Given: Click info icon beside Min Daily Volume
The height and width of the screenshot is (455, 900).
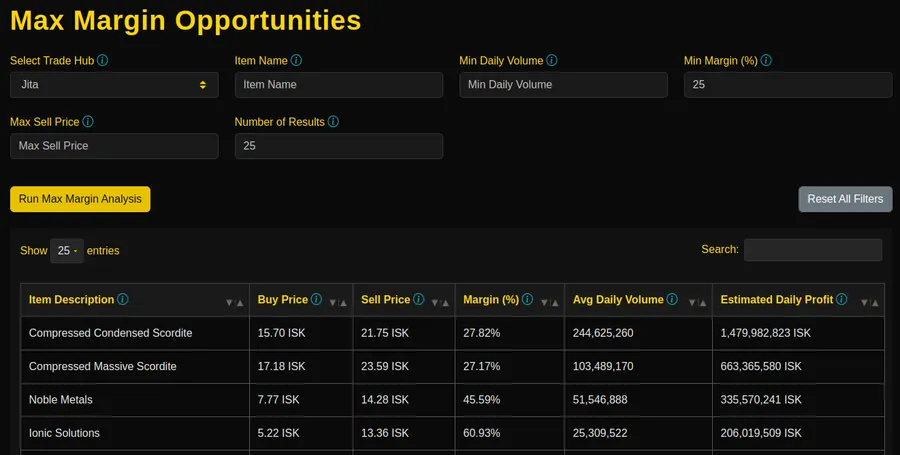Looking at the screenshot, I should point(553,61).
